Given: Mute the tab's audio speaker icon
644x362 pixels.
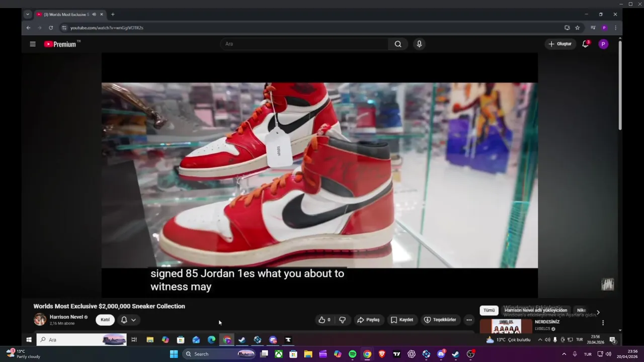Looking at the screenshot, I should tap(94, 15).
